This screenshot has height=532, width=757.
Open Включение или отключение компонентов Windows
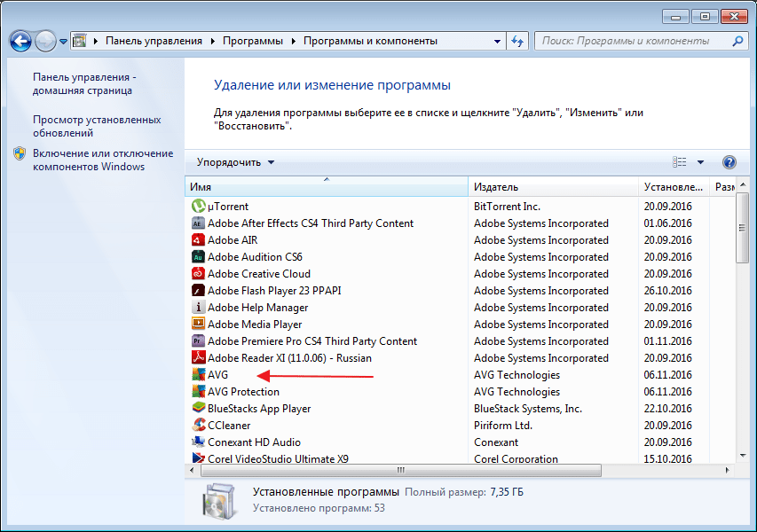pyautogui.click(x=103, y=160)
